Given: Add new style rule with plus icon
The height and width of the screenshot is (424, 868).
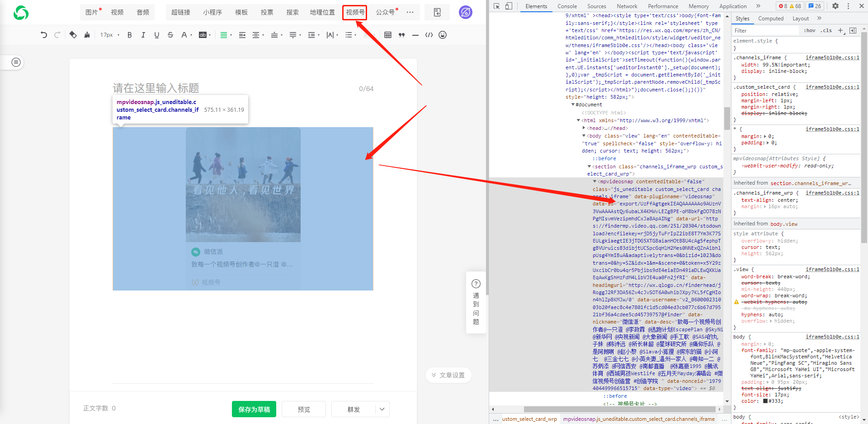Looking at the screenshot, I should coord(840,30).
